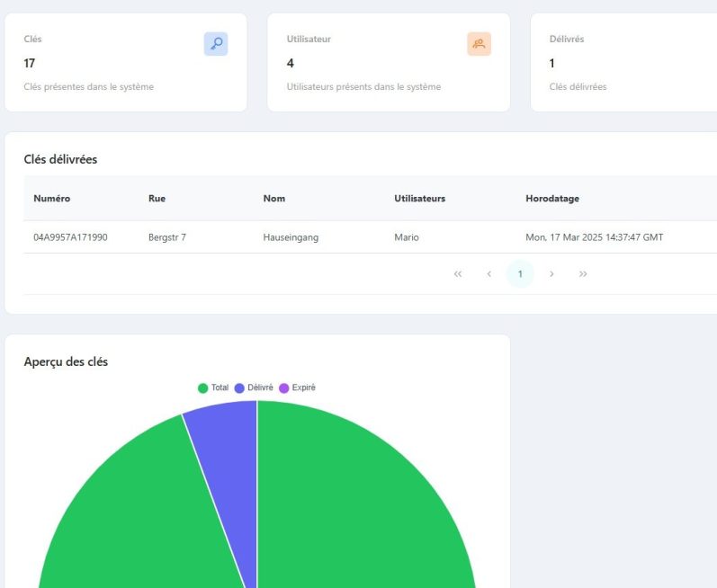Image resolution: width=717 pixels, height=588 pixels.
Task: Click the Utilisateurs column header
Action: point(419,198)
